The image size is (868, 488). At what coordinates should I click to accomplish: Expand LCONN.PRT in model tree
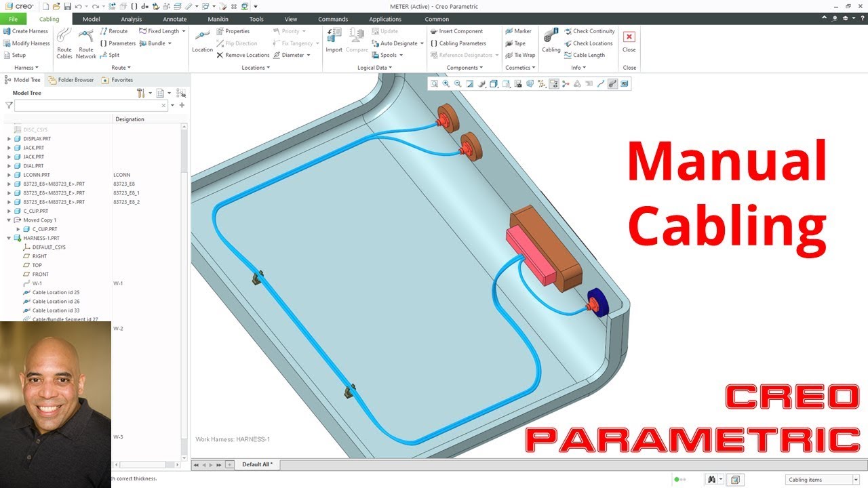[9, 175]
